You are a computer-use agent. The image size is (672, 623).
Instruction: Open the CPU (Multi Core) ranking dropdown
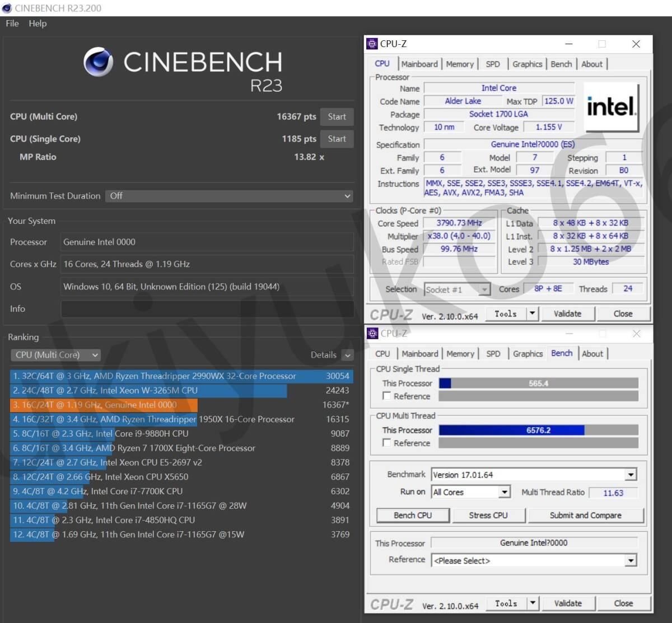(x=55, y=355)
